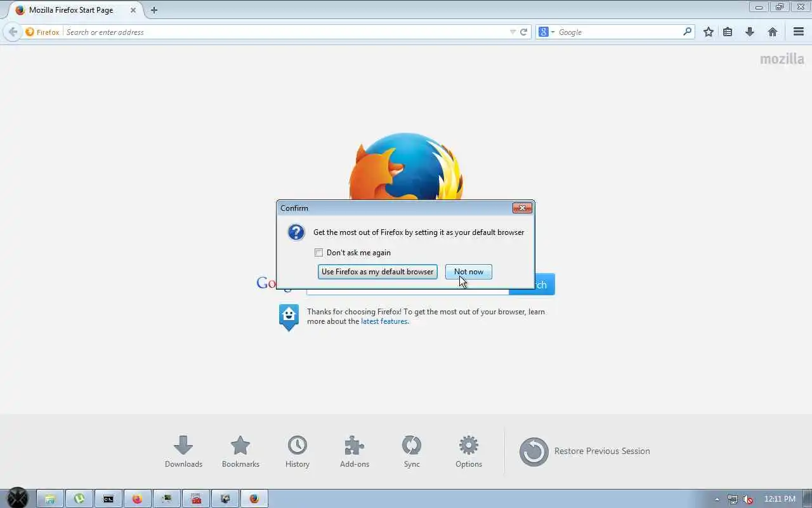The width and height of the screenshot is (812, 508).
Task: Open the "latest features" link
Action: pyautogui.click(x=384, y=321)
